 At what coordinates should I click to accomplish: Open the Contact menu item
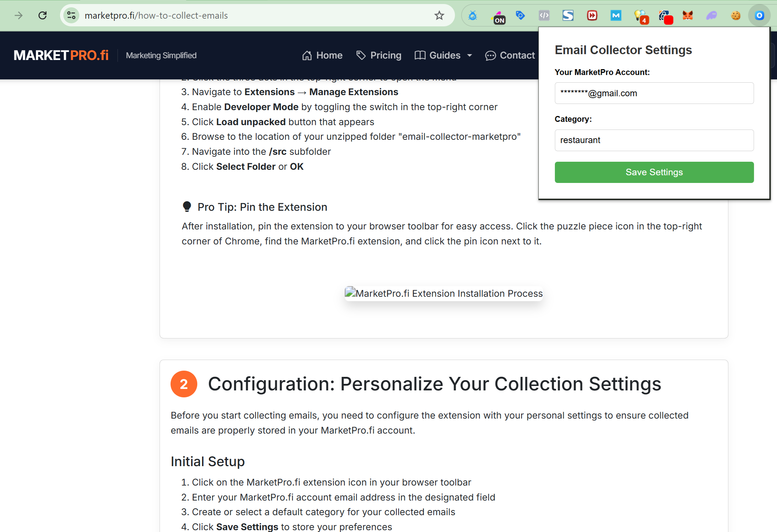pos(510,55)
